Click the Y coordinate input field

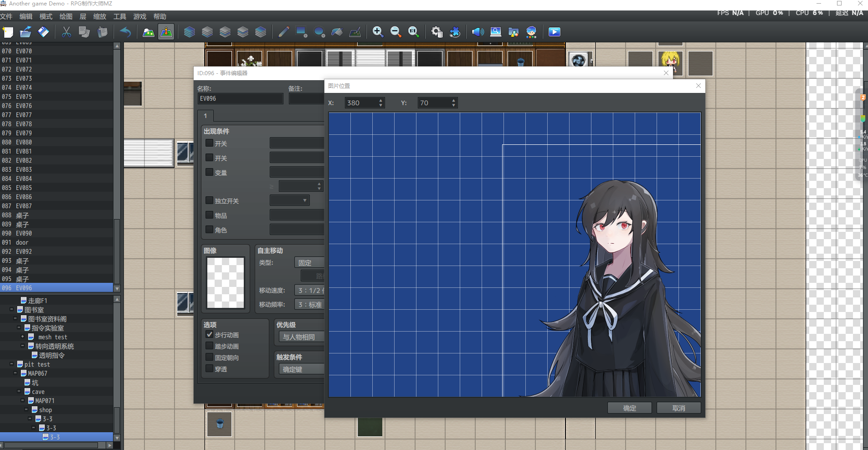[437, 103]
